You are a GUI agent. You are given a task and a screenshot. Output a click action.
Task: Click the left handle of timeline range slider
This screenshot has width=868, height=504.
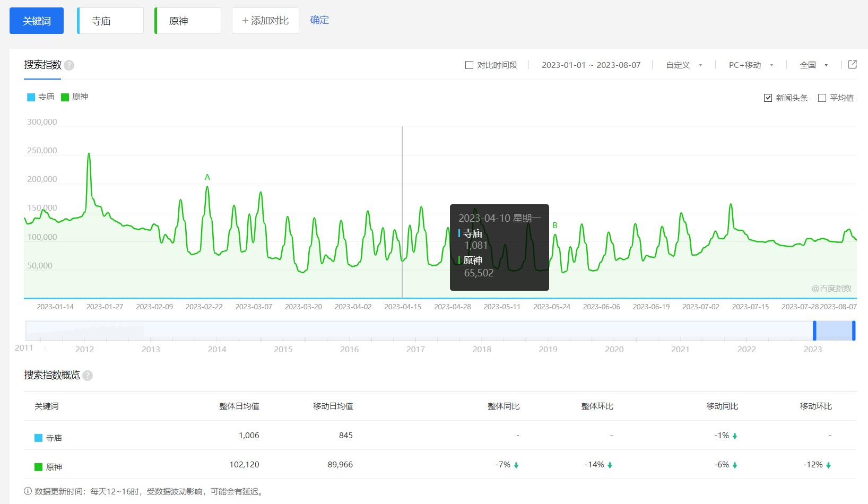814,331
